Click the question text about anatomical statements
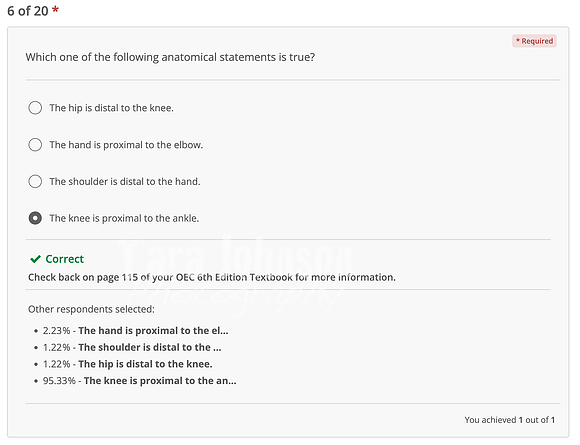 pos(170,57)
